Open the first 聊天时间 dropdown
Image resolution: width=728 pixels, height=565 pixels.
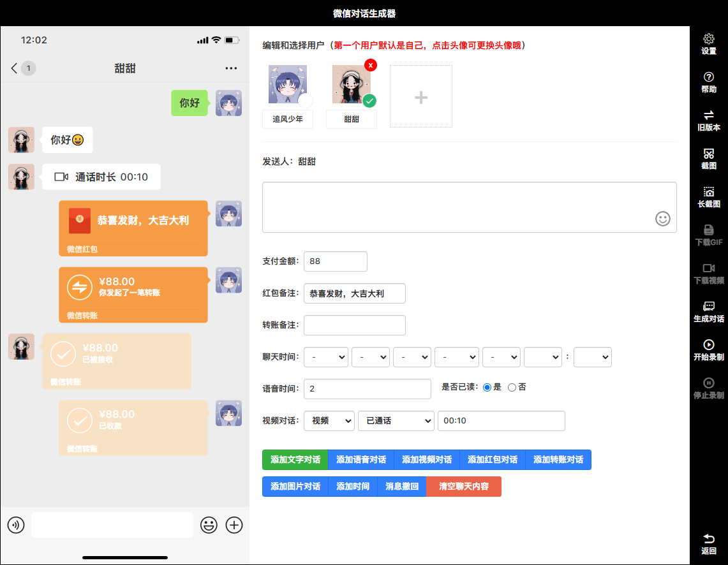click(325, 357)
